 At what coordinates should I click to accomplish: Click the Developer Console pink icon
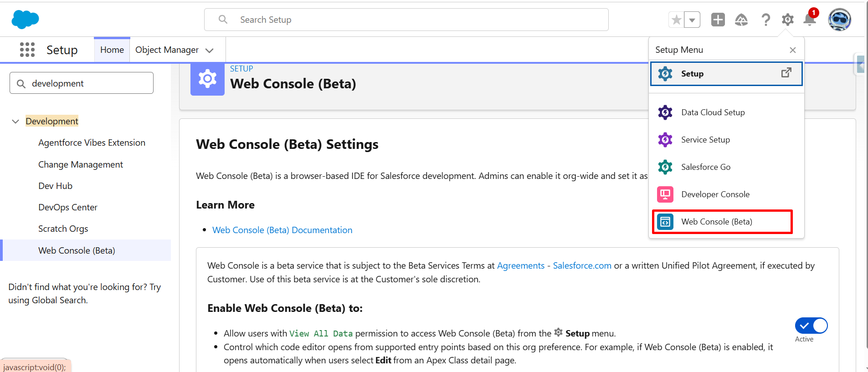[x=665, y=194]
